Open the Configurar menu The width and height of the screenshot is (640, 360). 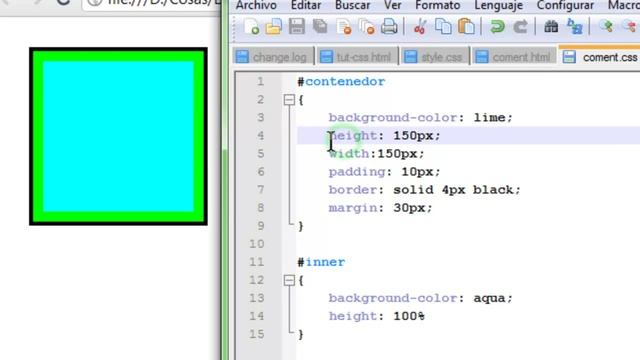[x=565, y=5]
